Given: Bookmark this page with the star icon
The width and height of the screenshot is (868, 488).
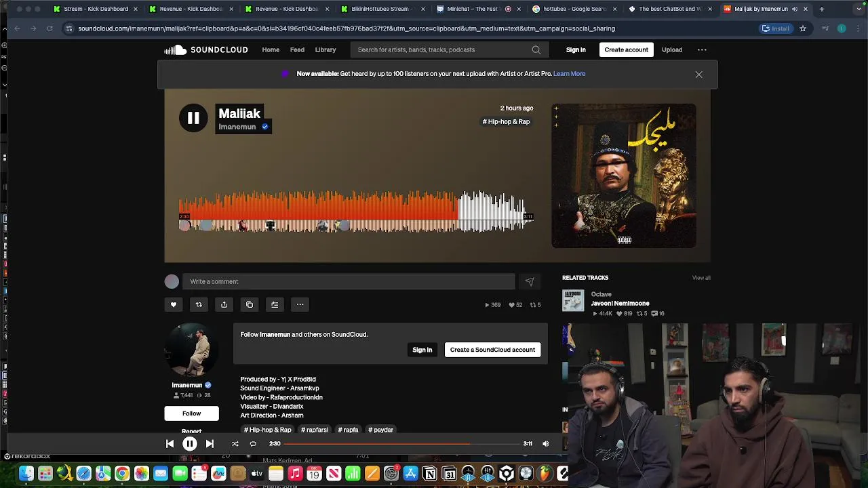Looking at the screenshot, I should pos(803,28).
